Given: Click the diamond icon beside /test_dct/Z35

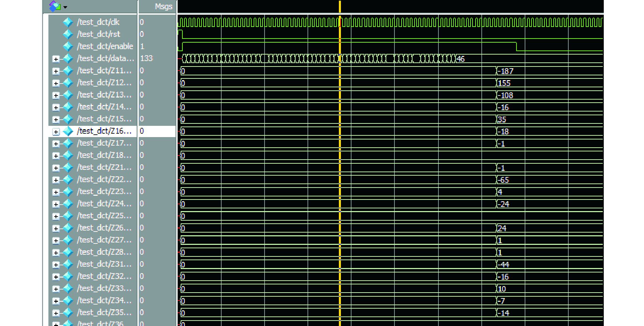Looking at the screenshot, I should point(68,312).
